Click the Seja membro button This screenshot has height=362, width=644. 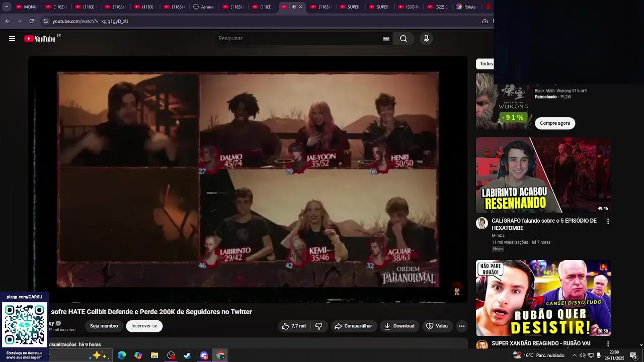(104, 326)
